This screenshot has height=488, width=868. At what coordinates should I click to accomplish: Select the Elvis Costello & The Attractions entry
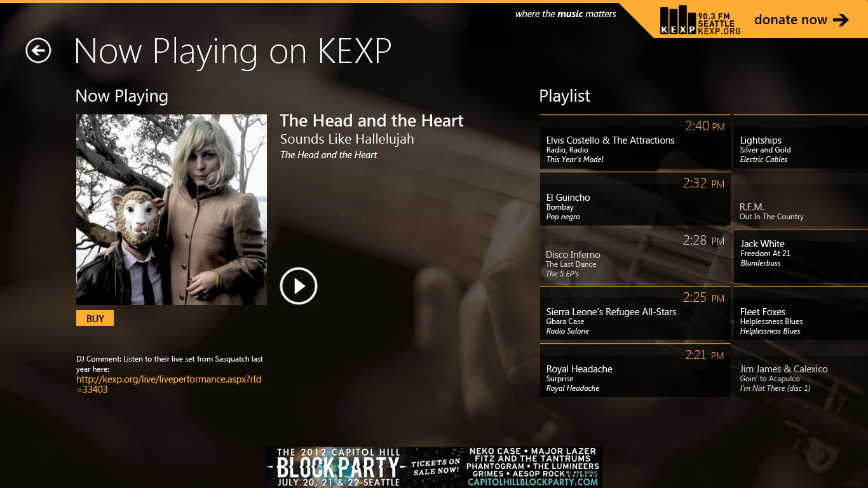click(635, 142)
